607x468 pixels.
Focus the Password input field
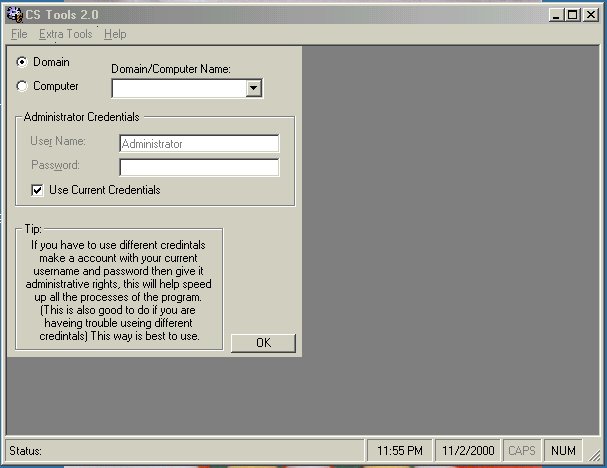(x=198, y=167)
